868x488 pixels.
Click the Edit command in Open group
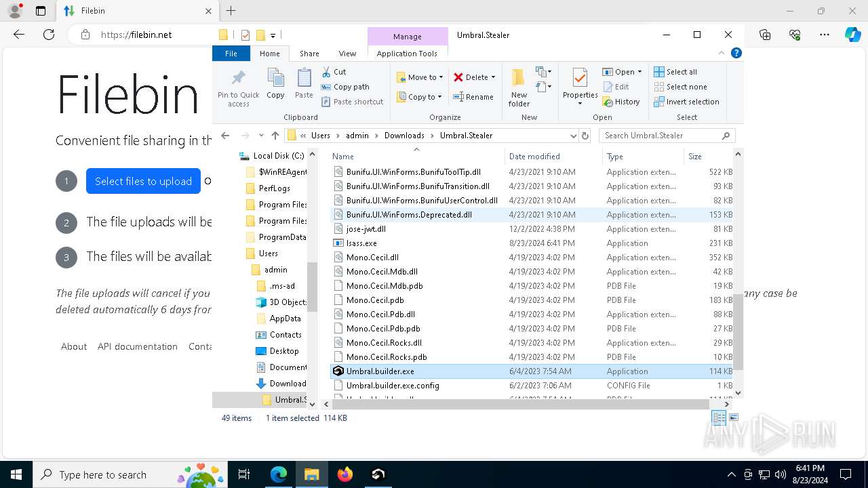616,87
